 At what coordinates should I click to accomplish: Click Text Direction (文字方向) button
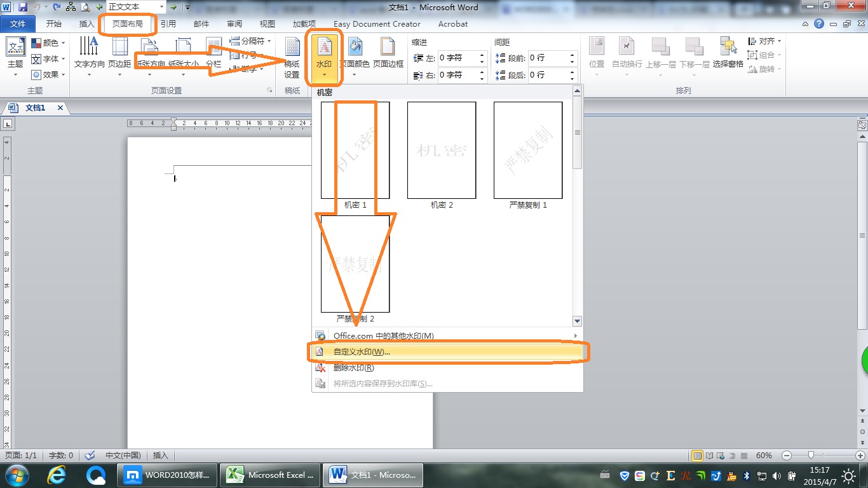(90, 58)
